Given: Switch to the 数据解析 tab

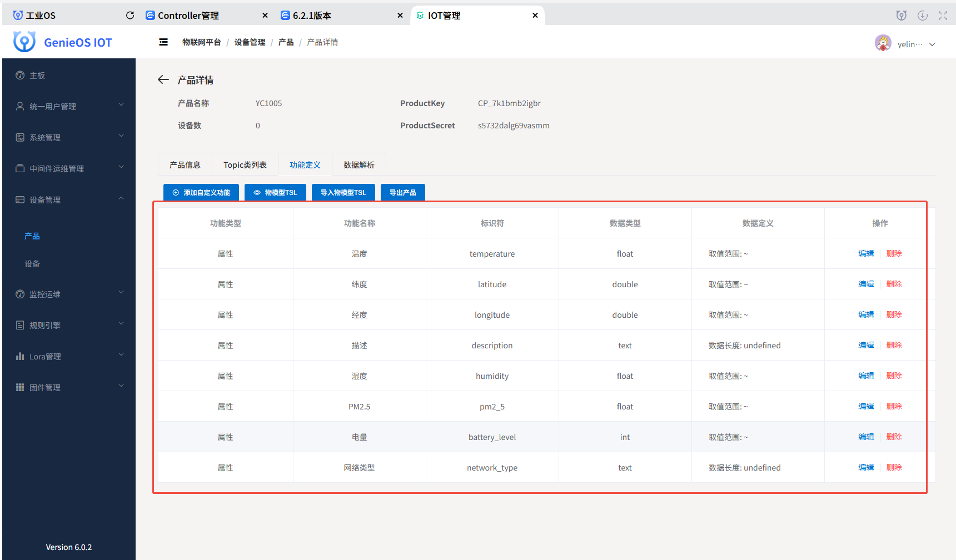Looking at the screenshot, I should pyautogui.click(x=359, y=165).
